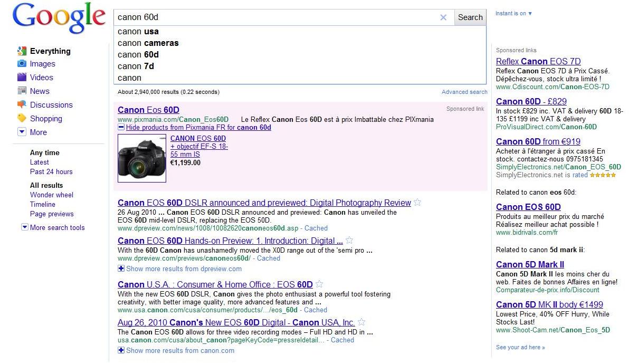
Task: Open the Aug 26, 2010 Canon's New EOS 60D title
Action: coord(236,322)
